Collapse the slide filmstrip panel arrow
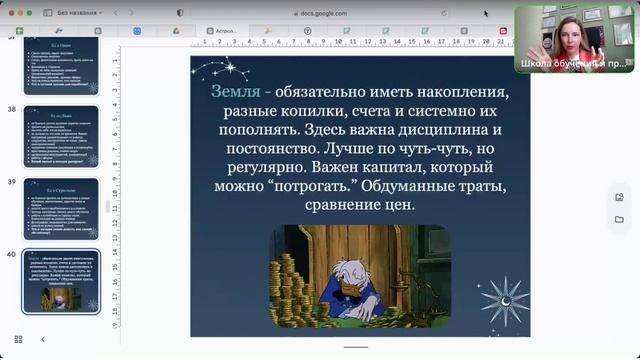Viewport: 640px width, 360px height. pos(43,339)
